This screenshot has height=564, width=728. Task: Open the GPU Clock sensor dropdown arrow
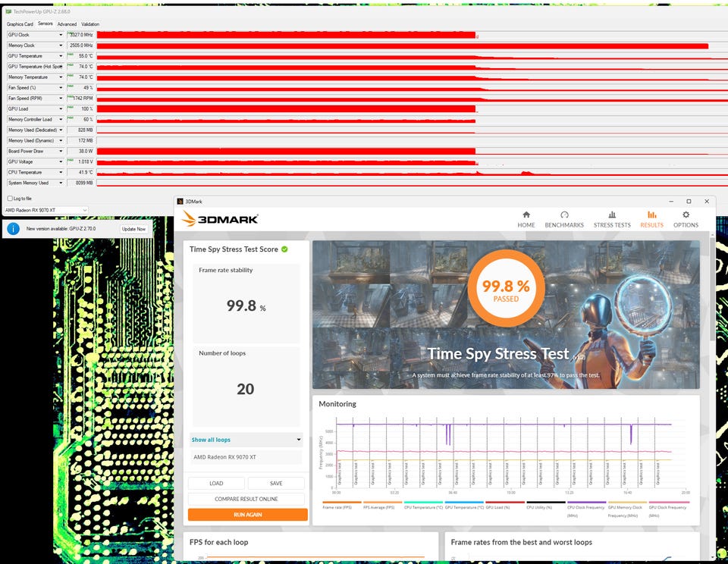coord(61,35)
